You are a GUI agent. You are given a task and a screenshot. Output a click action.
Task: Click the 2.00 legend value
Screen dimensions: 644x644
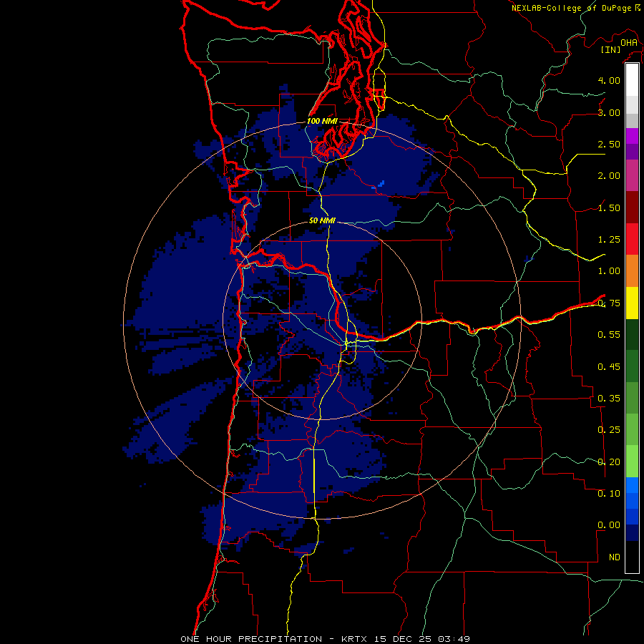click(x=609, y=176)
